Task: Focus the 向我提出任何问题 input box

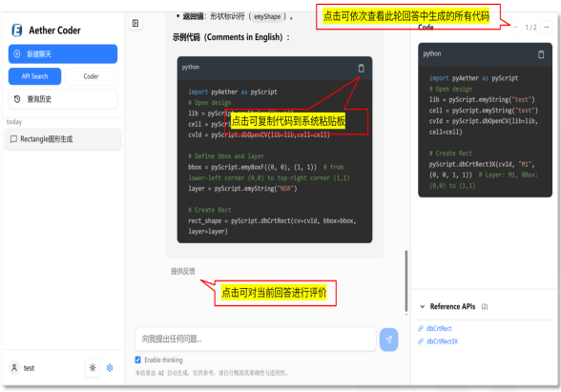Action: tap(256, 339)
